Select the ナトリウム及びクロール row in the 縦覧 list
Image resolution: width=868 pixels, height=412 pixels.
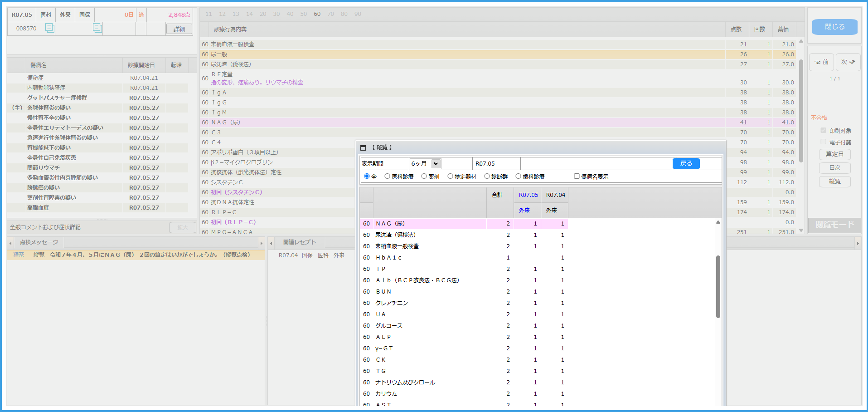coord(464,383)
